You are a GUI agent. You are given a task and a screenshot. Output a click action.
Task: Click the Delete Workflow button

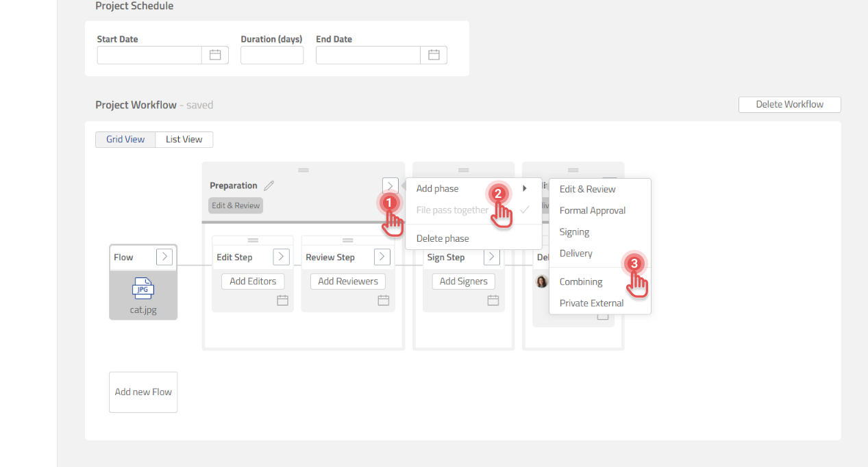789,105
